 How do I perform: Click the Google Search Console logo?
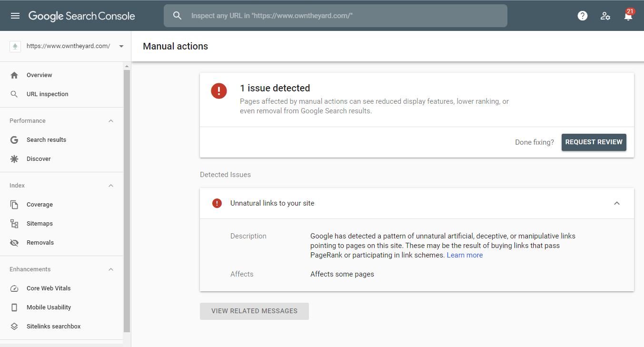82,16
